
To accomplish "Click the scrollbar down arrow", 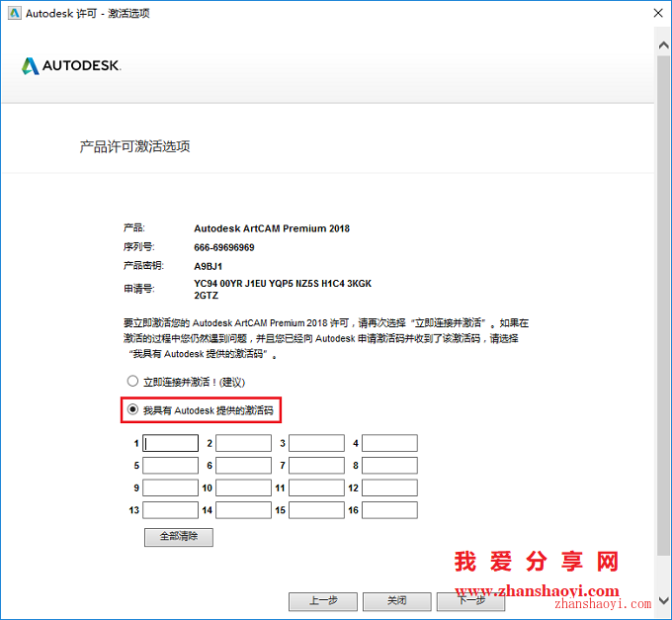I will (x=663, y=600).
